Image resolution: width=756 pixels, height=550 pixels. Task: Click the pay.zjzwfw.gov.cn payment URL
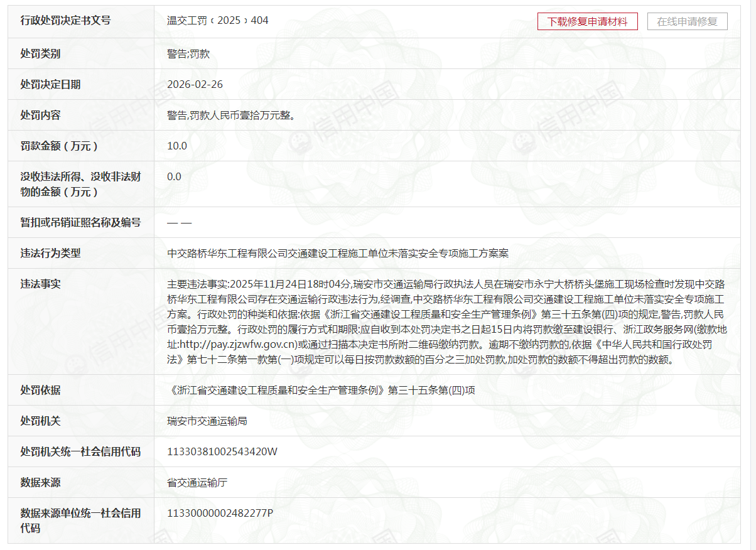point(237,344)
